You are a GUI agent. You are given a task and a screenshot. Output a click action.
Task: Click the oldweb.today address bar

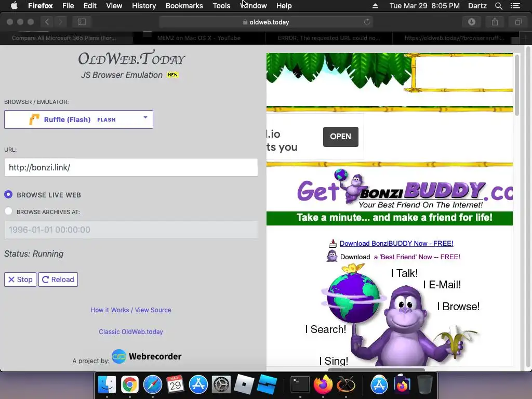(266, 22)
